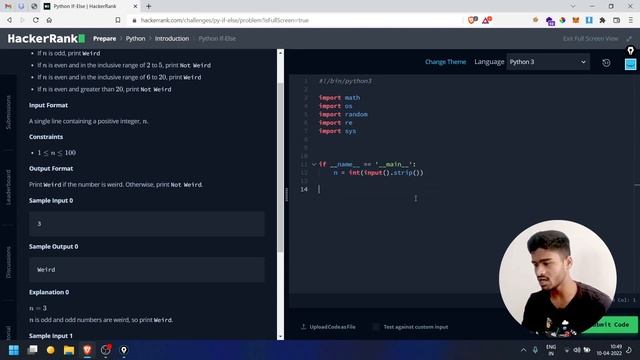Click the browser home icon
The width and height of the screenshot is (640, 360).
click(49, 20)
